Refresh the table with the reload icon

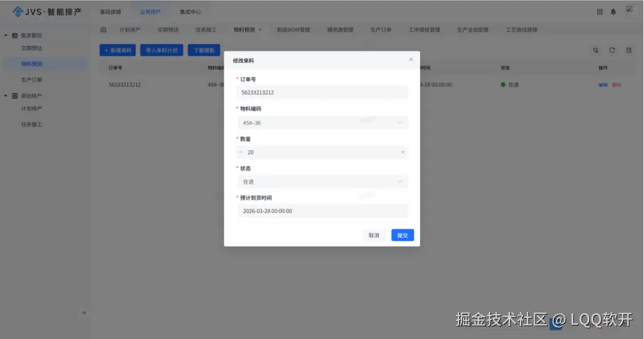(x=612, y=50)
